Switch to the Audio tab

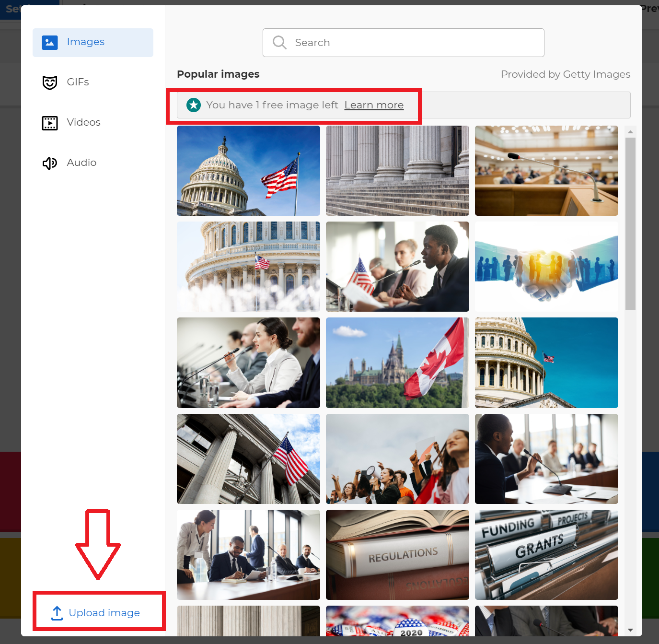pyautogui.click(x=93, y=163)
